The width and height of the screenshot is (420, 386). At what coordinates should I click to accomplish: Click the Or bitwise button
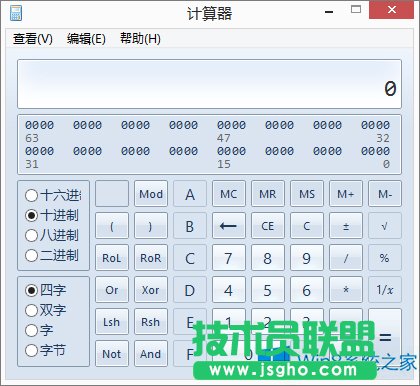pyautogui.click(x=112, y=290)
